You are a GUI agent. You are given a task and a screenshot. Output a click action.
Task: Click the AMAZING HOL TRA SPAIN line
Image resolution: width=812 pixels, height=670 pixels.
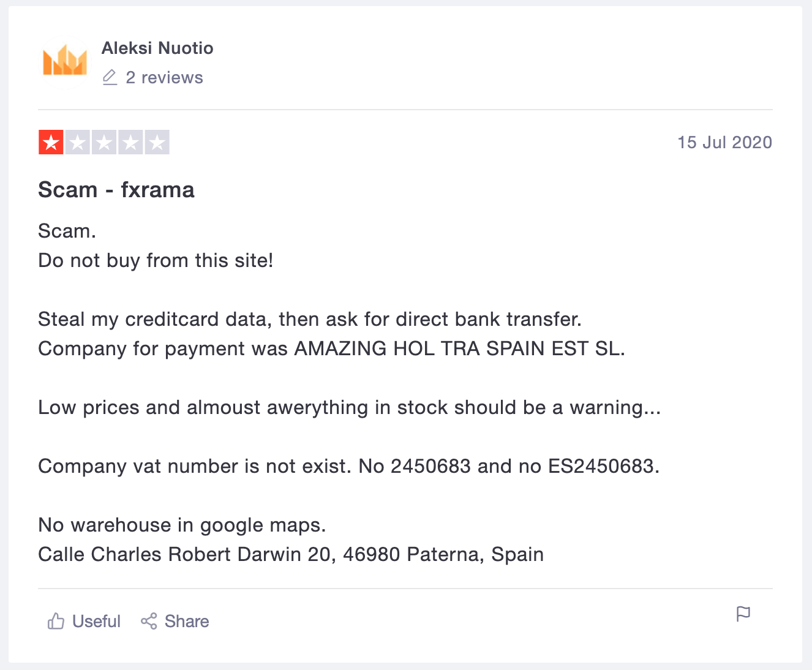point(331,348)
